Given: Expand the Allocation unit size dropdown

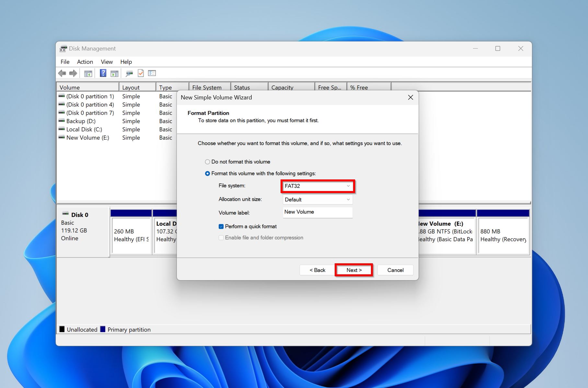Looking at the screenshot, I should [x=317, y=200].
